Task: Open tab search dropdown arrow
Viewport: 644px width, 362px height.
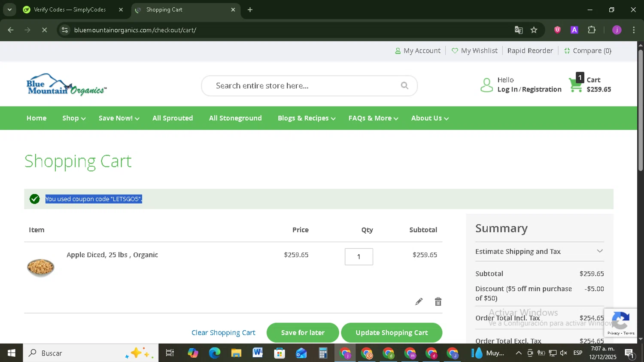Action: pos(9,9)
